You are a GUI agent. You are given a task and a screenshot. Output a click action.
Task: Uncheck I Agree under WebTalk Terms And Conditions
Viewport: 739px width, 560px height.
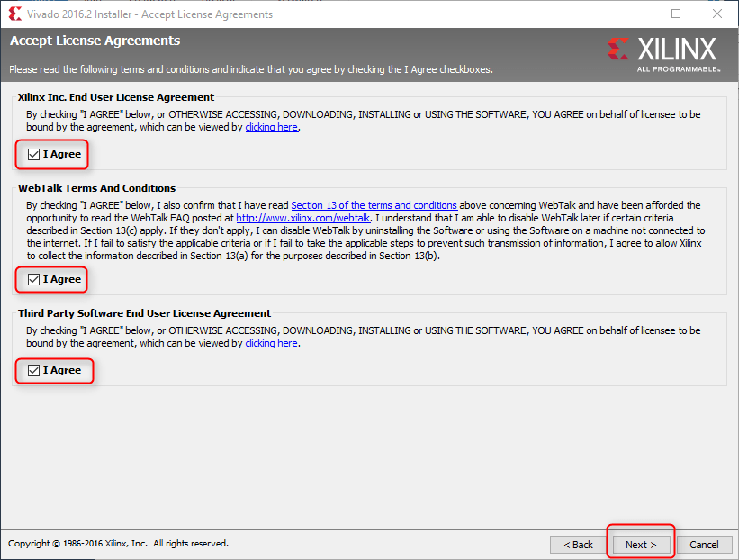tap(34, 280)
